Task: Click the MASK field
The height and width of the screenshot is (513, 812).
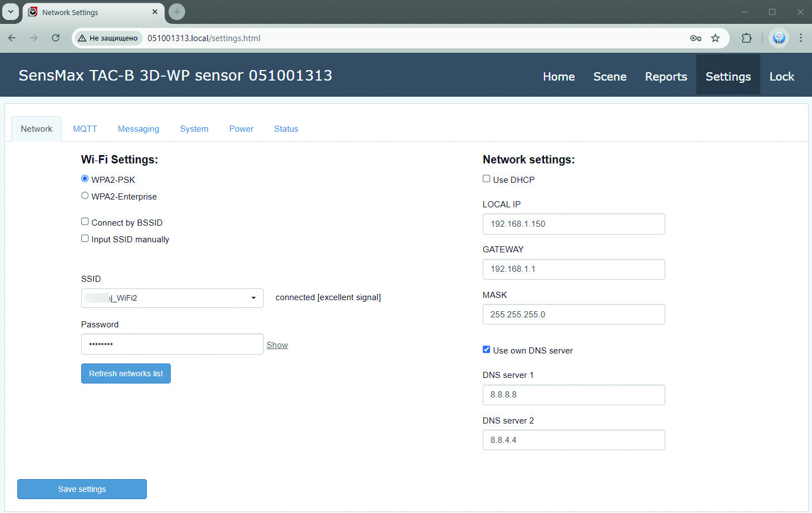Action: coord(574,315)
